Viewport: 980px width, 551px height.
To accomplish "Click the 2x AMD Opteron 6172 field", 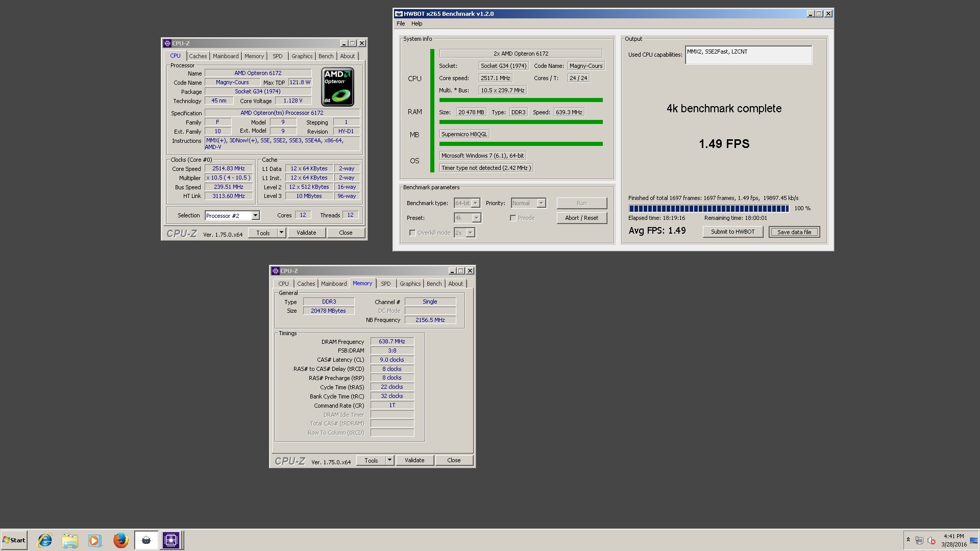I will pyautogui.click(x=521, y=54).
